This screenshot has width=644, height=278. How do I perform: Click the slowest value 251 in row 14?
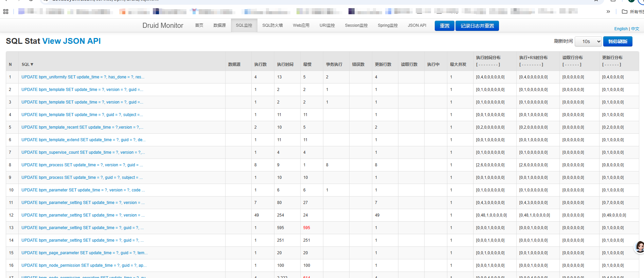pos(307,240)
